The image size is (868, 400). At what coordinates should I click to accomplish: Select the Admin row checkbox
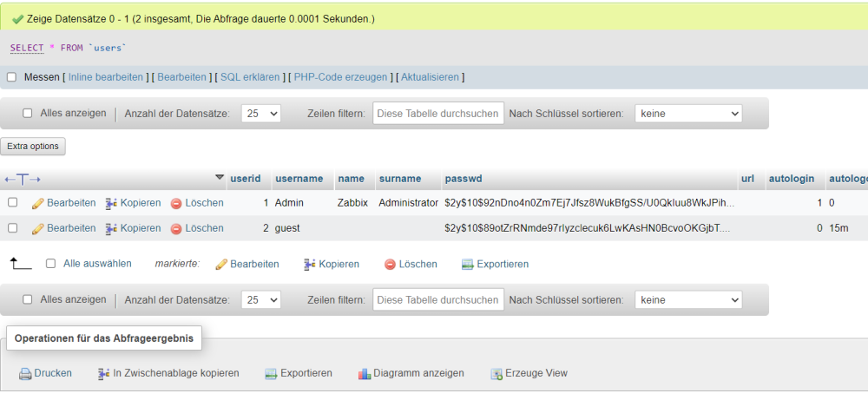tap(12, 202)
